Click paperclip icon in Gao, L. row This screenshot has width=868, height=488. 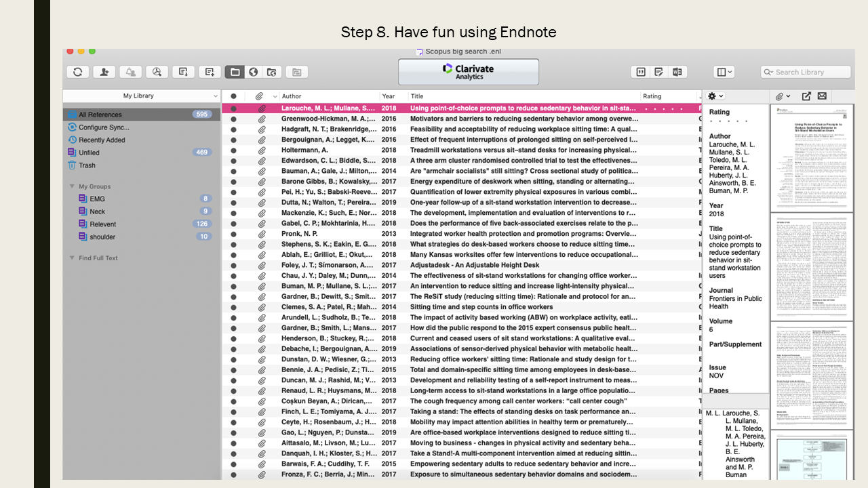pyautogui.click(x=262, y=432)
